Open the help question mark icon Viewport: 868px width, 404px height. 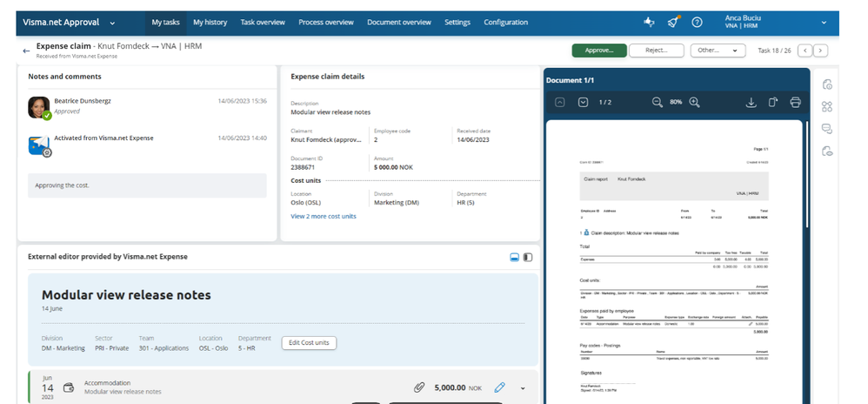(x=698, y=22)
